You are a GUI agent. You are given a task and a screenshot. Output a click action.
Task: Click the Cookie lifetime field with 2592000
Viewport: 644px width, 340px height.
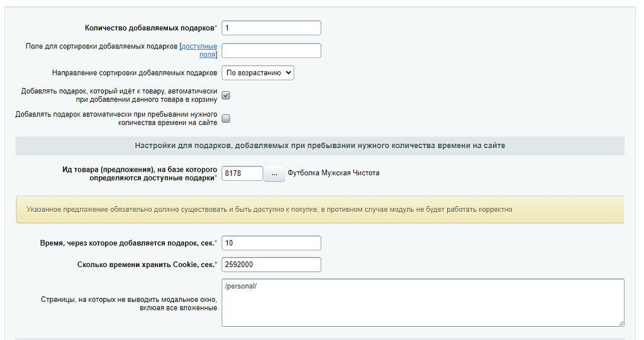[271, 265]
